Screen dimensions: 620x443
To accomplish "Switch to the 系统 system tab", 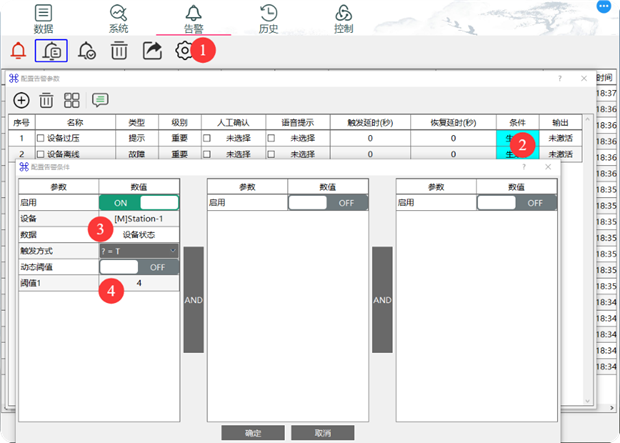I will 118,19.
